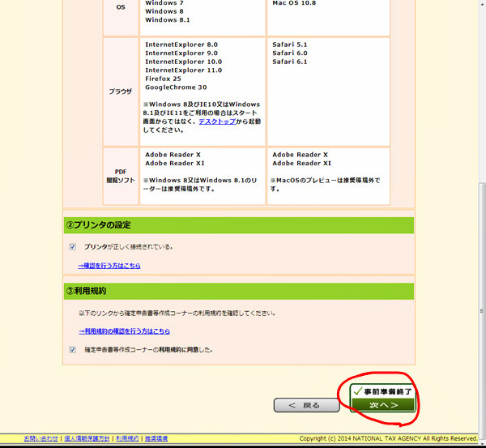Viewport: 486px width, 448px height.
Task: Click the ③利用規約 section header
Action: (x=239, y=291)
